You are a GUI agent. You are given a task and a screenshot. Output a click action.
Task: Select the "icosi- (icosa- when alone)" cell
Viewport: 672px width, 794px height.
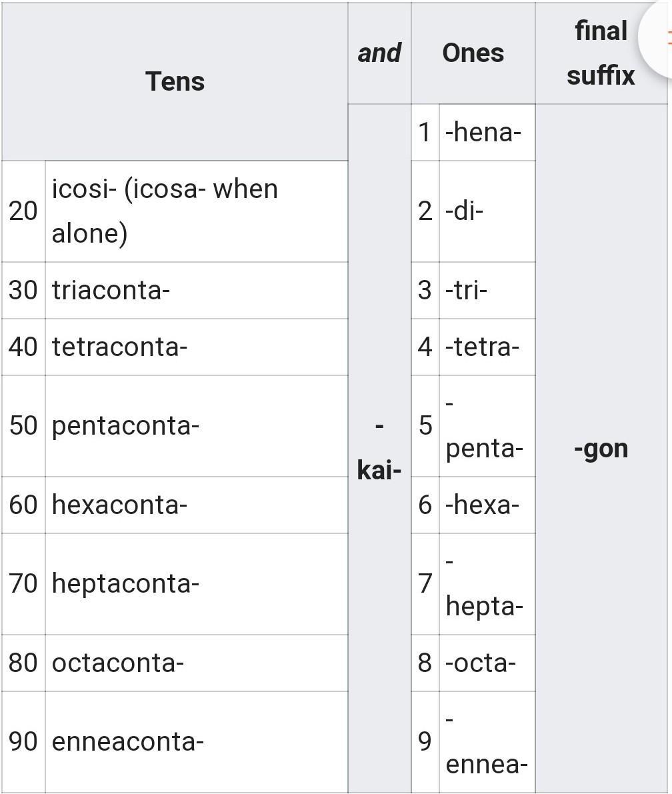[196, 211]
